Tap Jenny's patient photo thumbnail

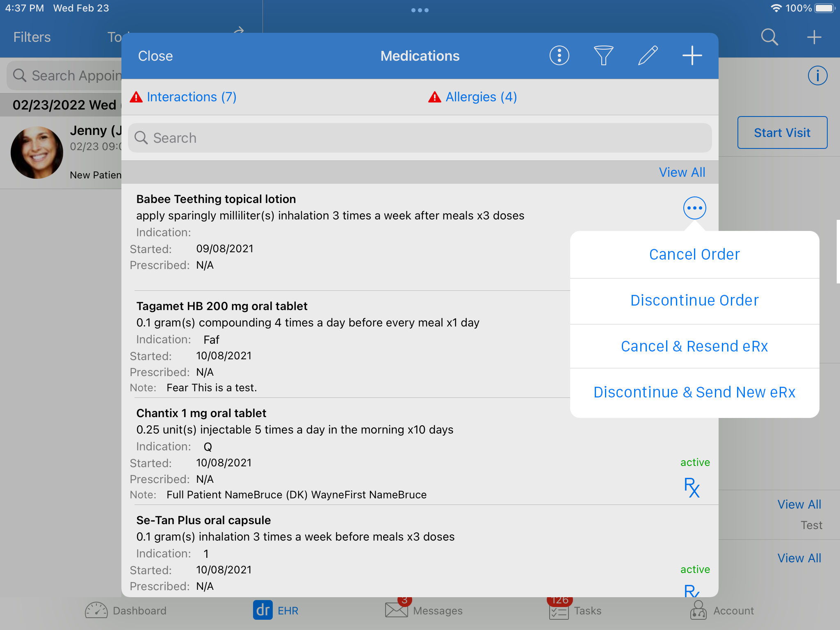click(x=37, y=152)
